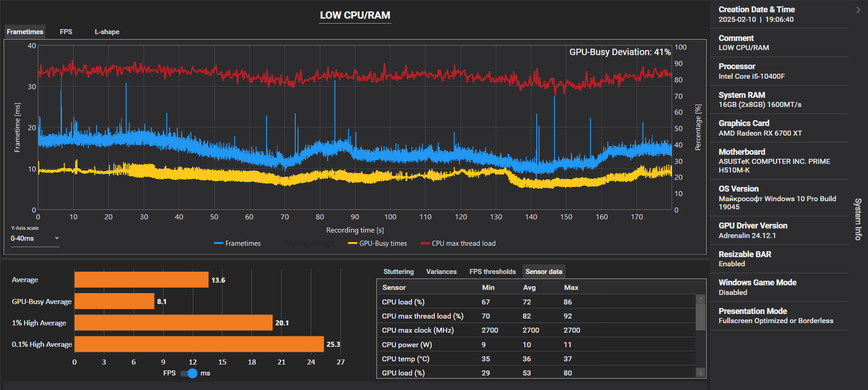Toggle the FPS/ms switch
The image size is (868, 390).
(x=189, y=373)
